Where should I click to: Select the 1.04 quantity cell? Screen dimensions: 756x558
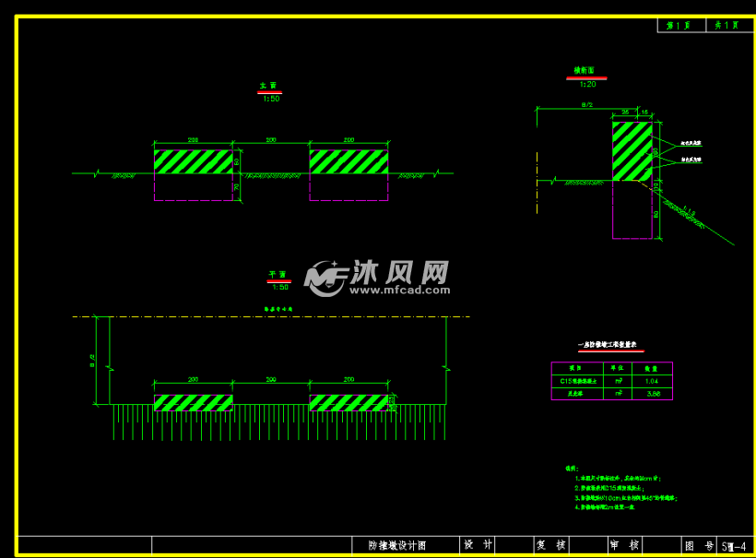tap(652, 381)
